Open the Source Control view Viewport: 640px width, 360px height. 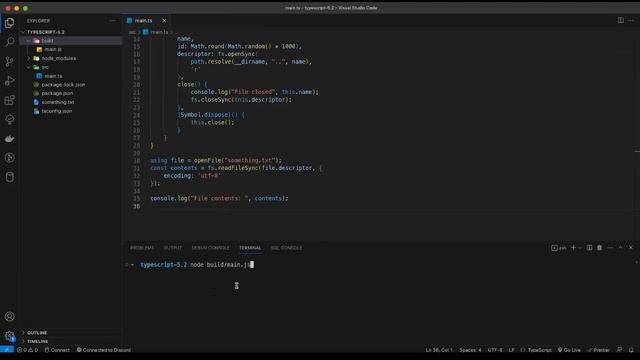[x=9, y=61]
